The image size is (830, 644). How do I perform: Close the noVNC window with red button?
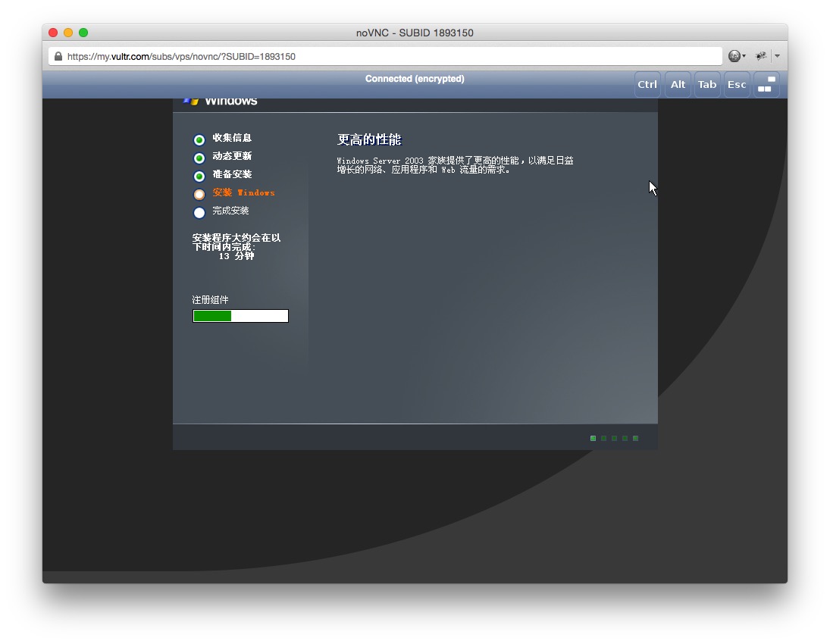point(53,33)
